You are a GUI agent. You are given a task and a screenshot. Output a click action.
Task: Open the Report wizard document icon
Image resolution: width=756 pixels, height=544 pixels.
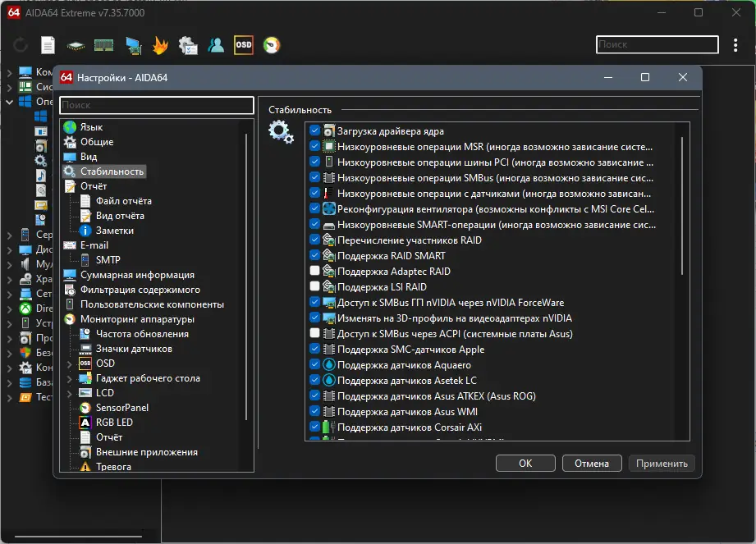[x=48, y=44]
